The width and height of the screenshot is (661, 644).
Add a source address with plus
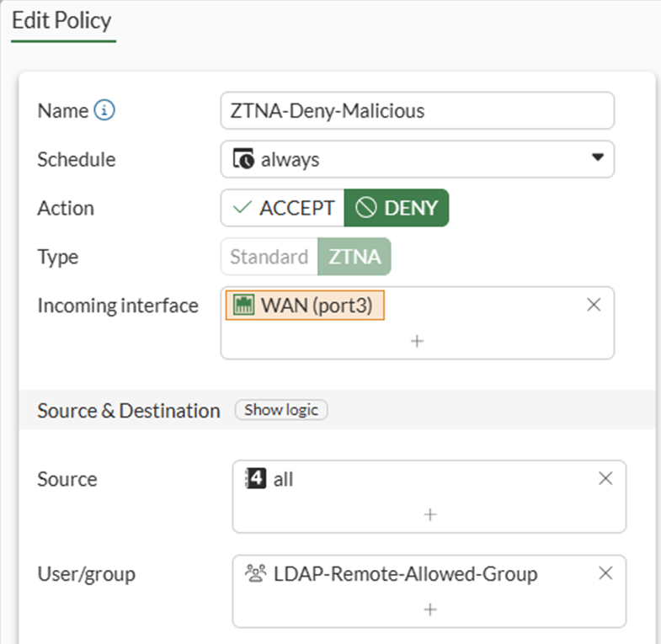429,514
